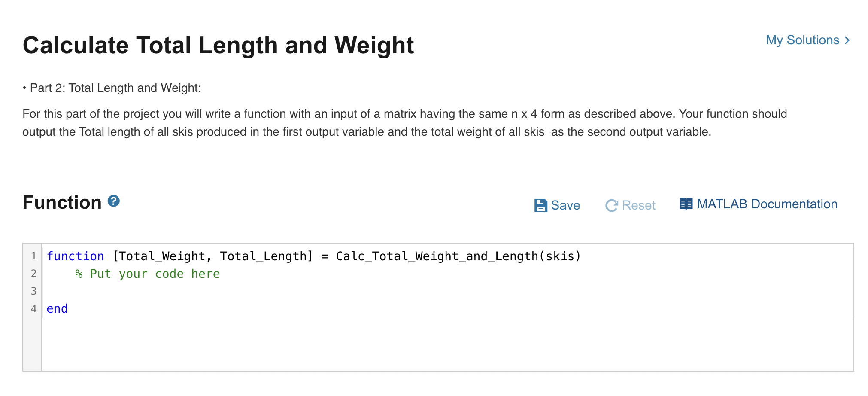
Task: Click the chevron next to My Solutions
Action: pos(847,40)
